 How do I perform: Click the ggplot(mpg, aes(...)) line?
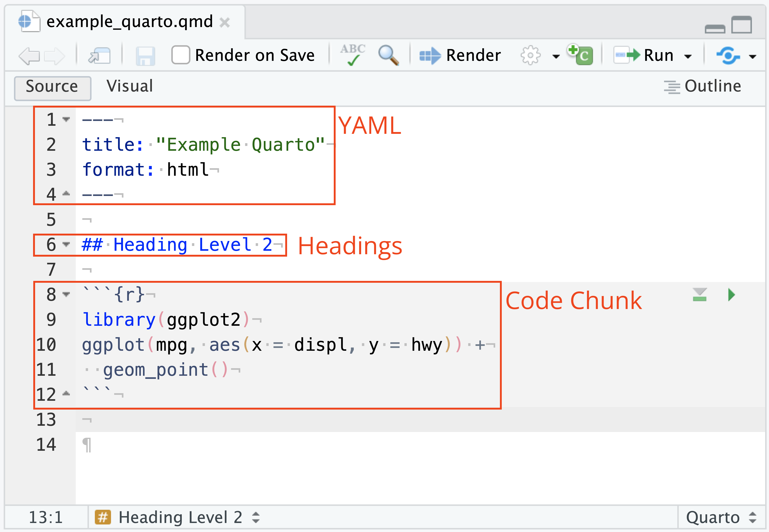(284, 345)
